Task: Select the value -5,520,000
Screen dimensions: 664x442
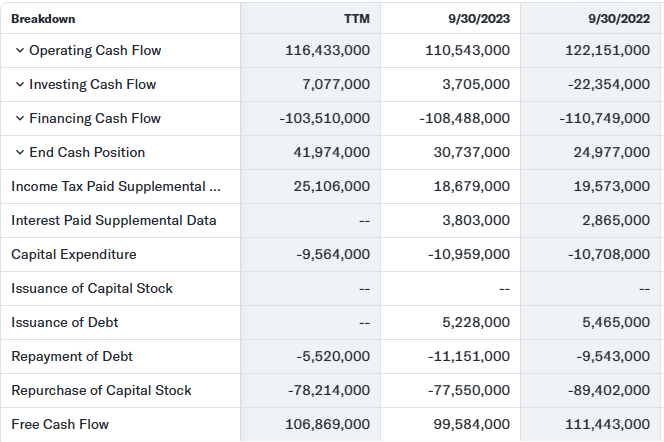Action: (x=333, y=356)
